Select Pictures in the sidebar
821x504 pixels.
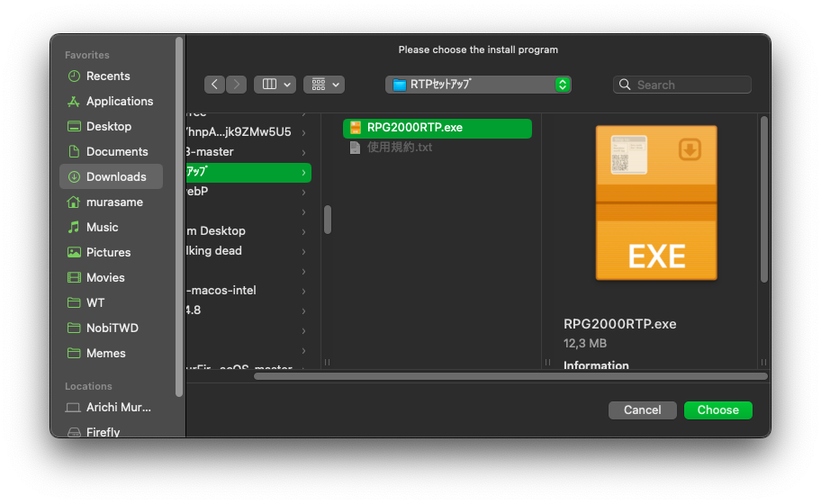tap(108, 253)
